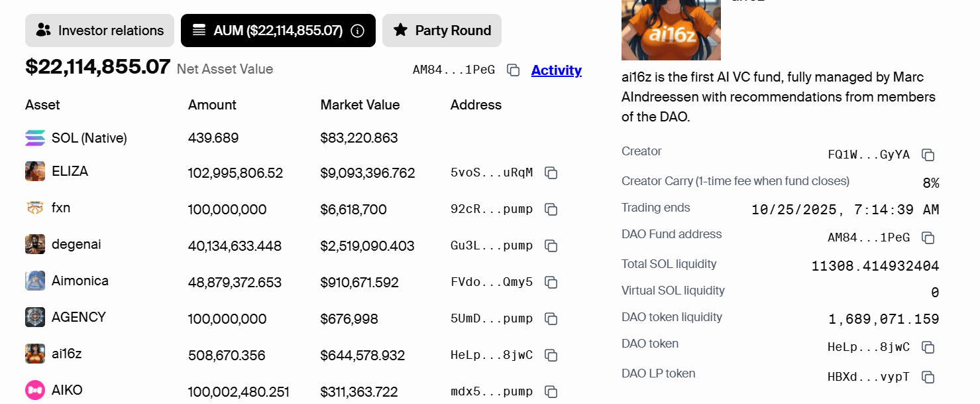Copy the DAO LP token address

coord(928,377)
